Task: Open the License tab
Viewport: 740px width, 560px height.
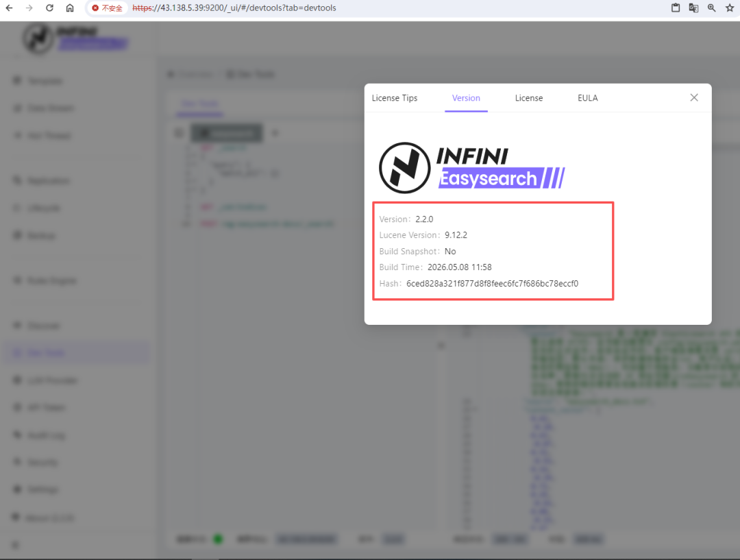Action: pos(528,98)
